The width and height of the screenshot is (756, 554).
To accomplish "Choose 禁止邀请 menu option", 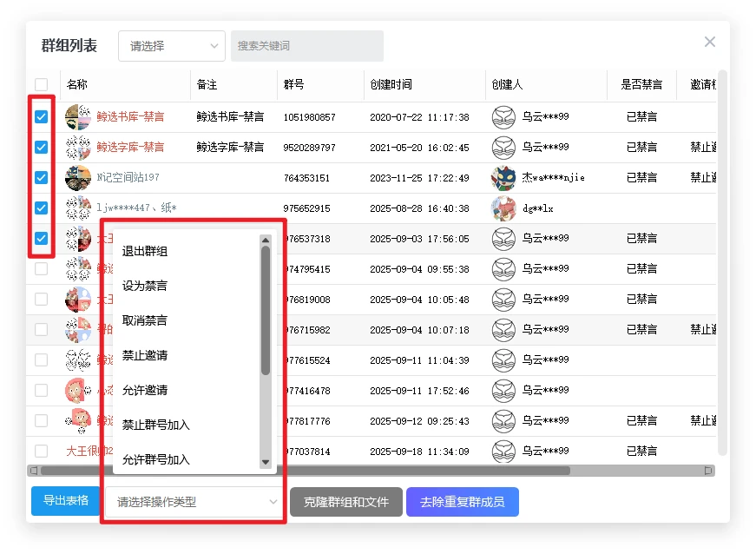I will [145, 355].
